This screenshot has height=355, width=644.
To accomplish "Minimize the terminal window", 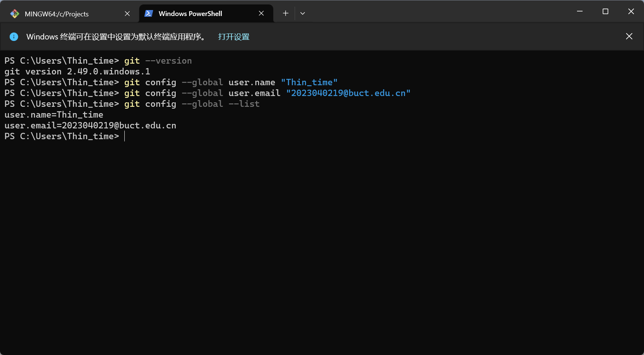I will coord(580,12).
